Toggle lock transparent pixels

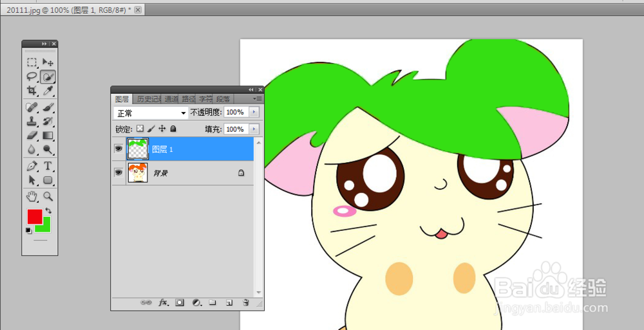click(140, 129)
